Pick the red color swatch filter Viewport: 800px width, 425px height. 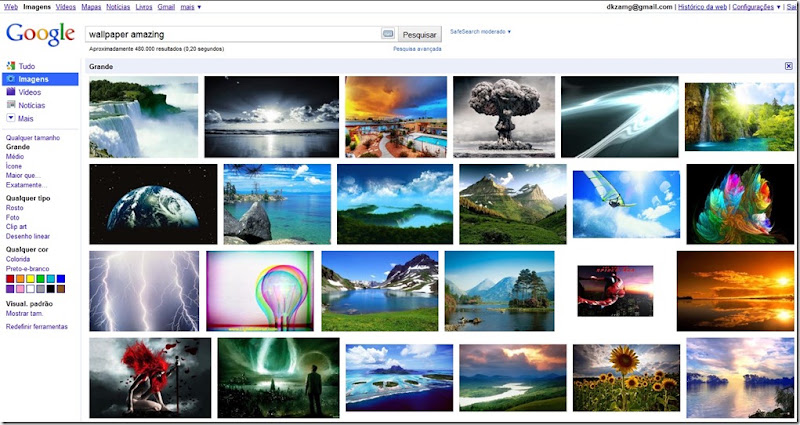coord(10,279)
